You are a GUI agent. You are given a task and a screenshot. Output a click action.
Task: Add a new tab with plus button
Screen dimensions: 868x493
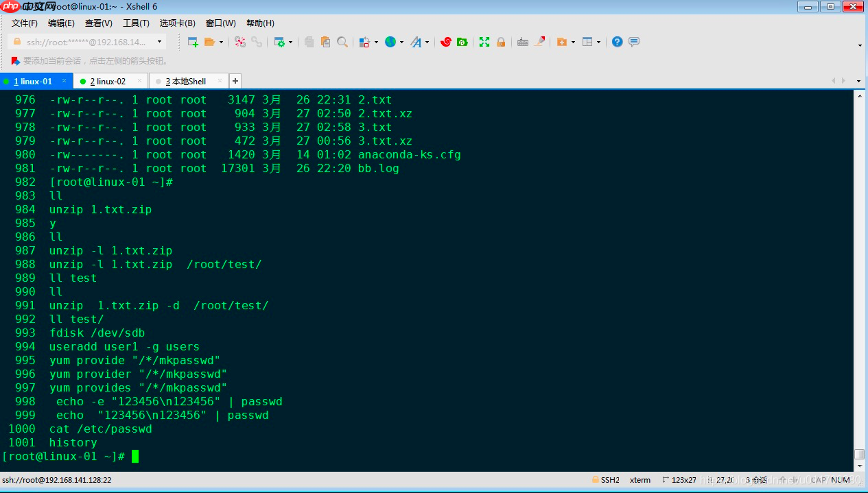(235, 81)
